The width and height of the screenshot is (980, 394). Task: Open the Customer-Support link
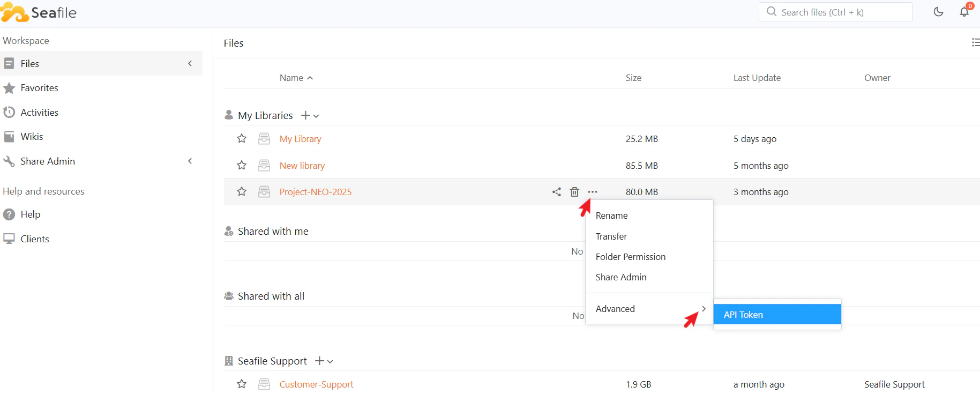[x=316, y=384]
